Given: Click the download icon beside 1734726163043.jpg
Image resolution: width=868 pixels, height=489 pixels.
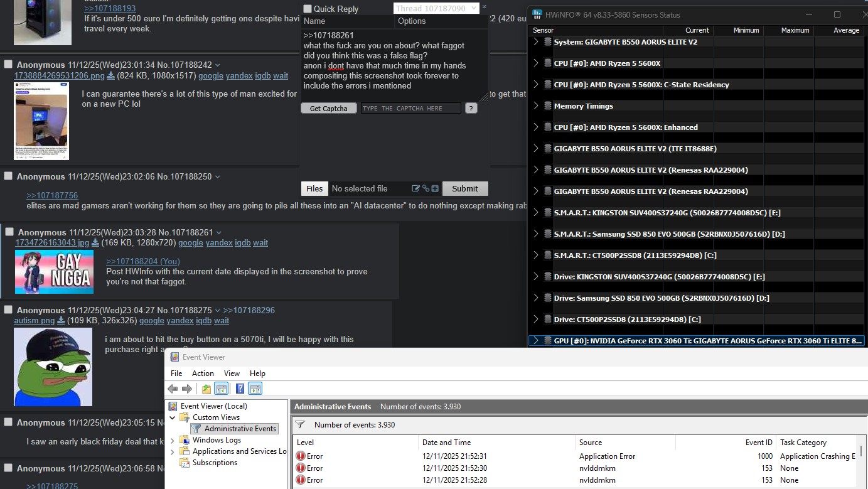Looking at the screenshot, I should (x=95, y=243).
